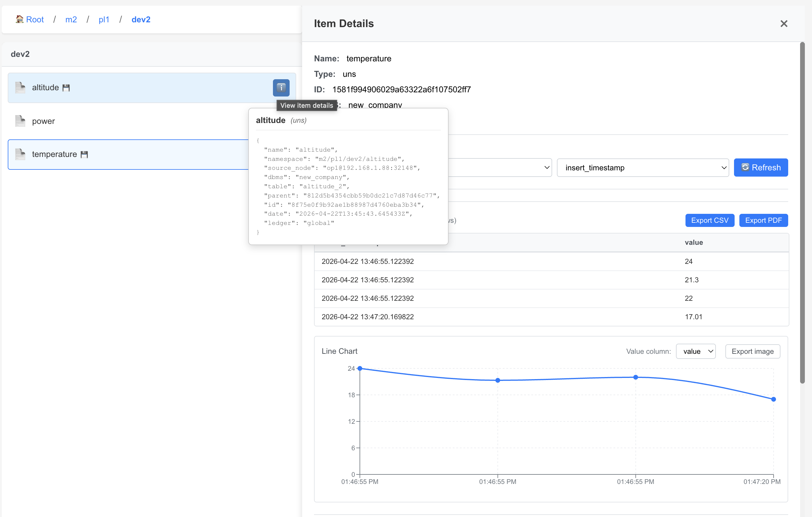
Task: Click the file icon next to altitude
Action: click(20, 87)
